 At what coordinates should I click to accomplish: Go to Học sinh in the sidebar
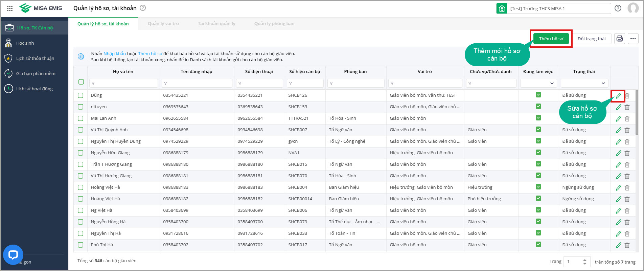point(25,43)
